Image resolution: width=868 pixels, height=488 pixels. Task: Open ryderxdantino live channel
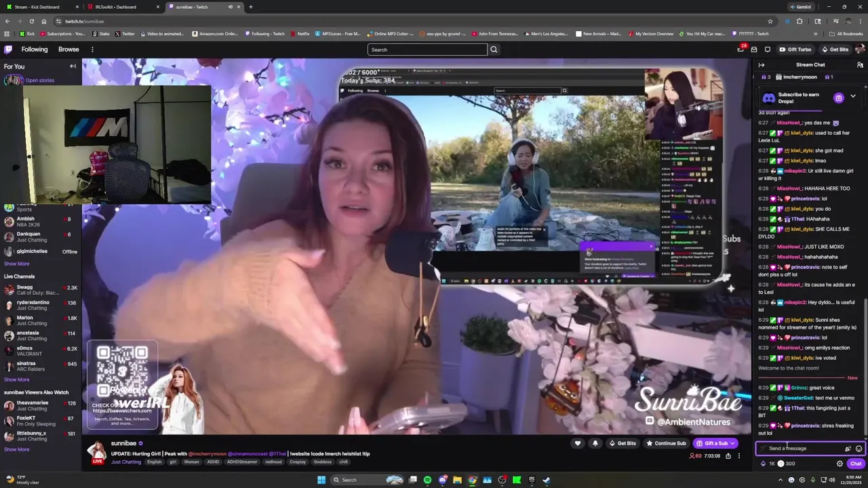point(41,305)
